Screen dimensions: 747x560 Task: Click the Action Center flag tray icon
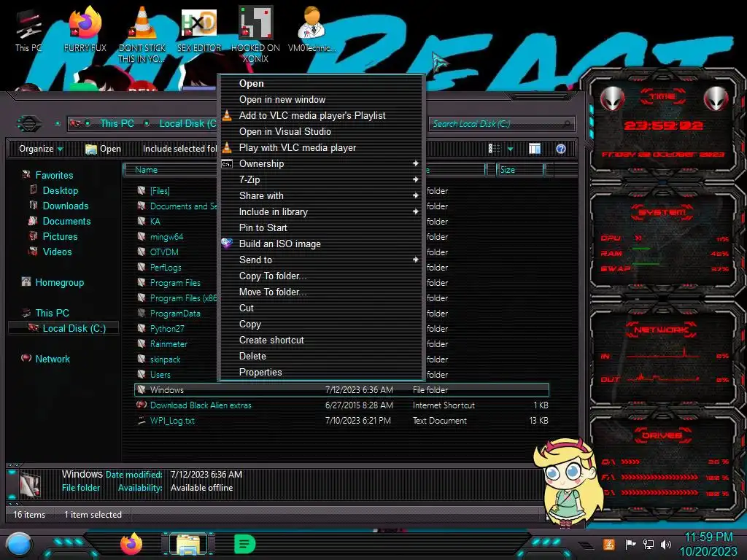(x=631, y=544)
